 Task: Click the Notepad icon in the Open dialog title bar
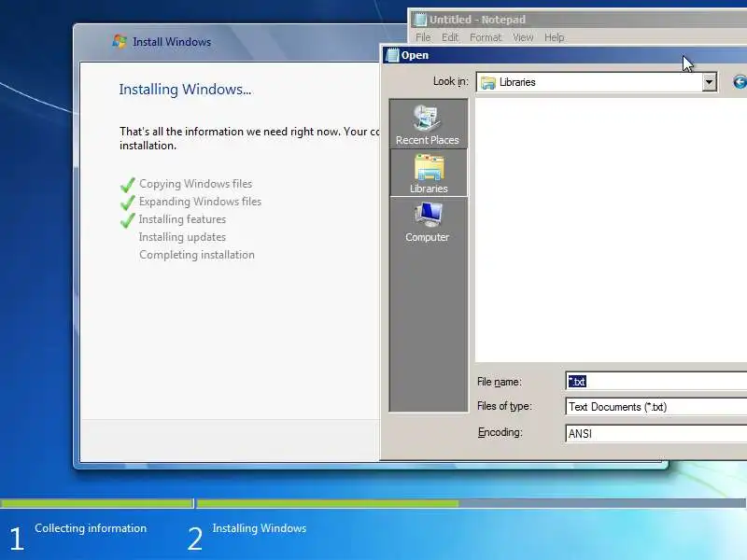pos(392,55)
